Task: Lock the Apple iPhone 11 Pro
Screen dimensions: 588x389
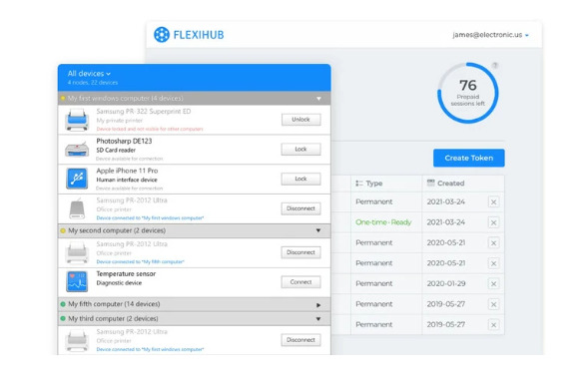Action: coord(301,179)
